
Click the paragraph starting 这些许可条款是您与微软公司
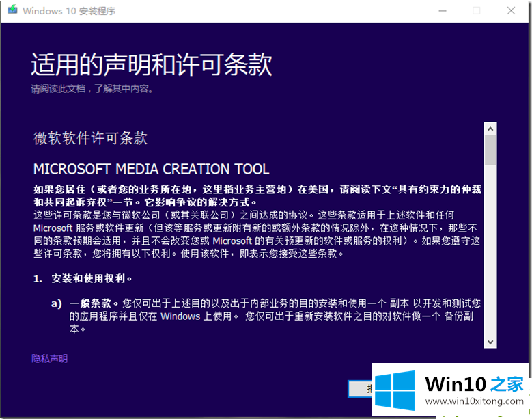257,234
